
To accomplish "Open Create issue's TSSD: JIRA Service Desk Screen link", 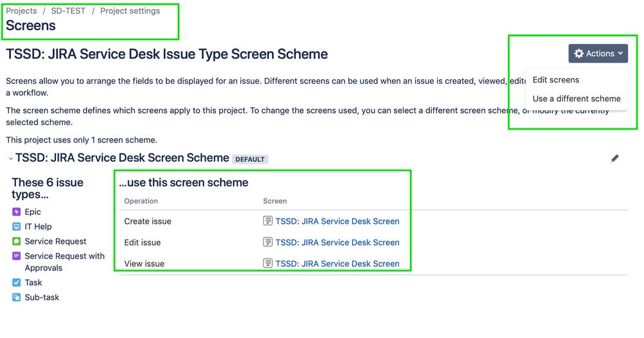I will click(337, 221).
